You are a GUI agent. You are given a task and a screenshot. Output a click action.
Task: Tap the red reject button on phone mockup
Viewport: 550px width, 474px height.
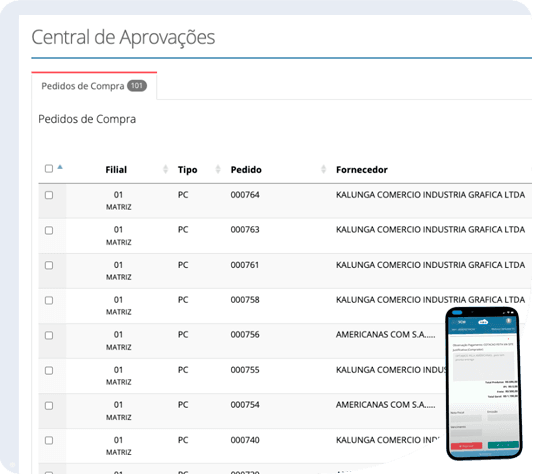tap(466, 446)
